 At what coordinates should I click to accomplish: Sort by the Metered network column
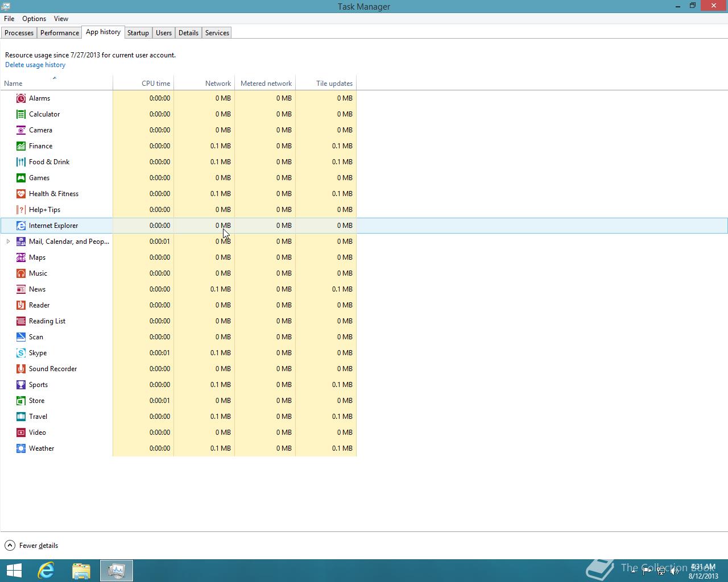point(265,83)
